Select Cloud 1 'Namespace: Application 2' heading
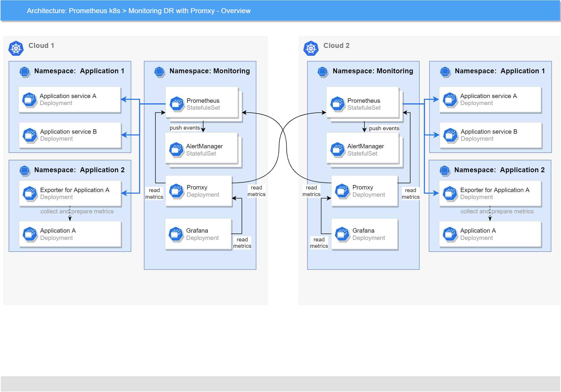Screen dimensions: 561x392 [79, 170]
